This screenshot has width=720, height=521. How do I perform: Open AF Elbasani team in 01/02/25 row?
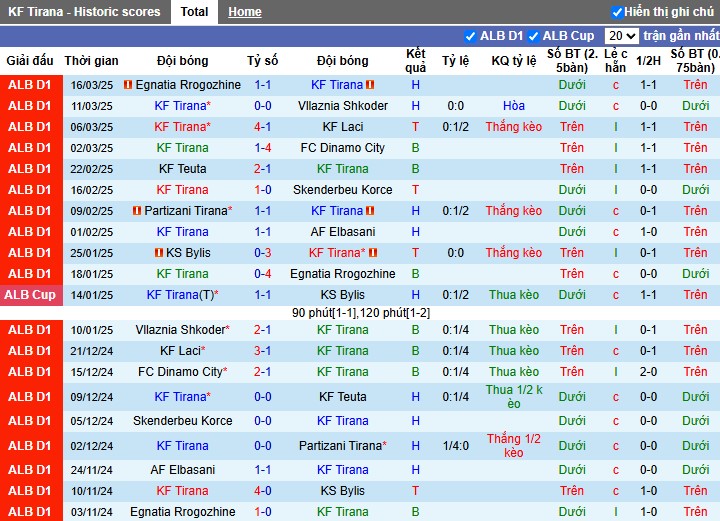(343, 232)
